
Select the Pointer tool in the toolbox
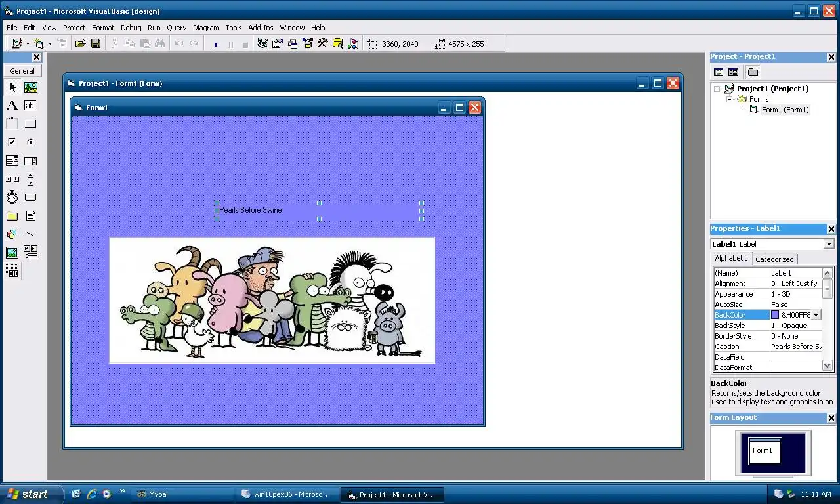coord(12,87)
